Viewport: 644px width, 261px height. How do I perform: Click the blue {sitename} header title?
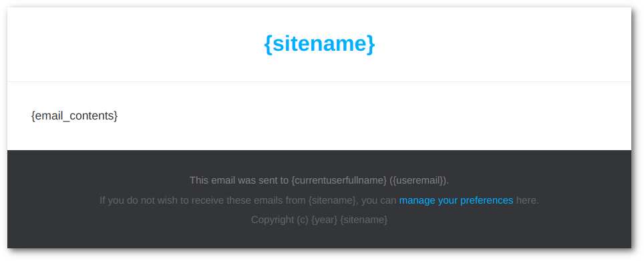[319, 44]
